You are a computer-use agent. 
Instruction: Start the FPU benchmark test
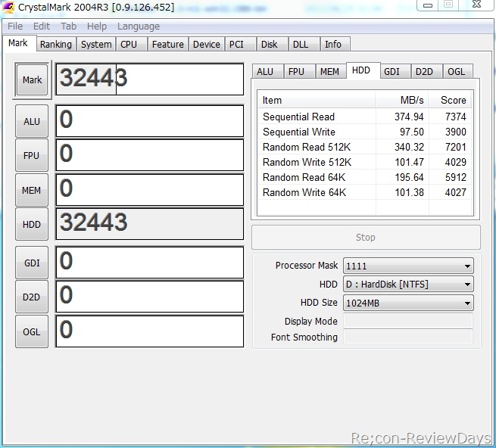tap(32, 155)
